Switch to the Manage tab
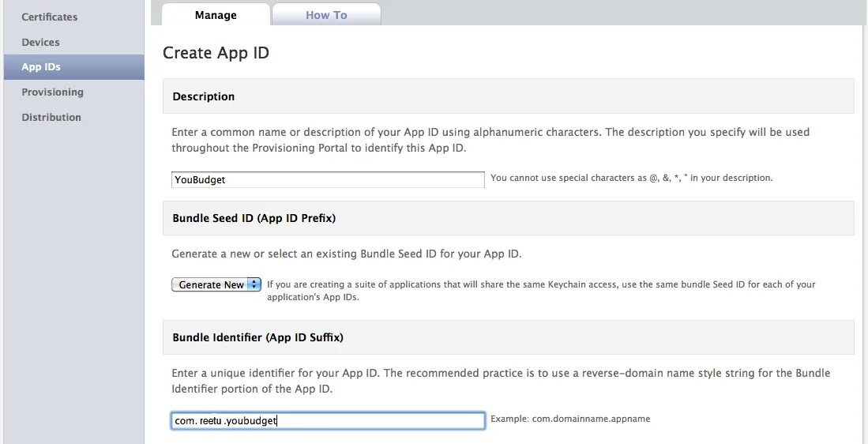This screenshot has width=868, height=444. (216, 15)
